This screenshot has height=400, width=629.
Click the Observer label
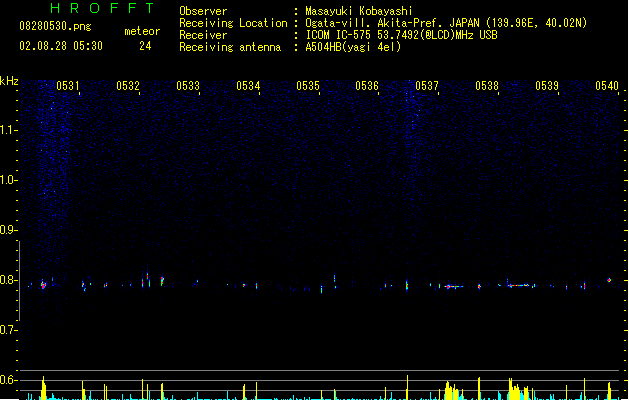coord(203,11)
